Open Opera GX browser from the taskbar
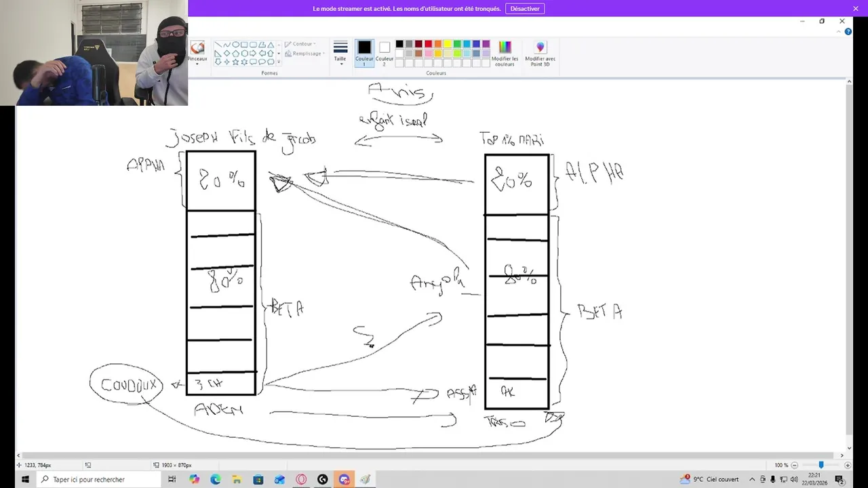868x488 pixels. click(x=301, y=479)
